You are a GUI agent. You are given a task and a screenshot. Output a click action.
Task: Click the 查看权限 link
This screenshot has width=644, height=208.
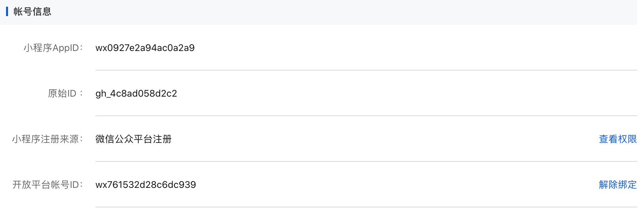click(617, 139)
